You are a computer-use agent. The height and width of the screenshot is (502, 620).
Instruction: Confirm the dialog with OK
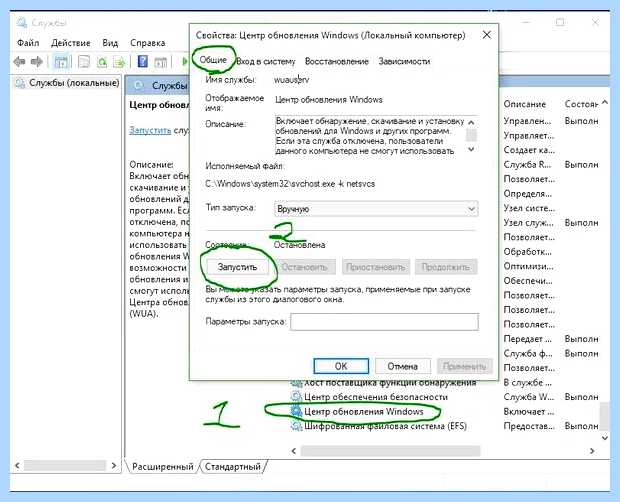tap(341, 366)
